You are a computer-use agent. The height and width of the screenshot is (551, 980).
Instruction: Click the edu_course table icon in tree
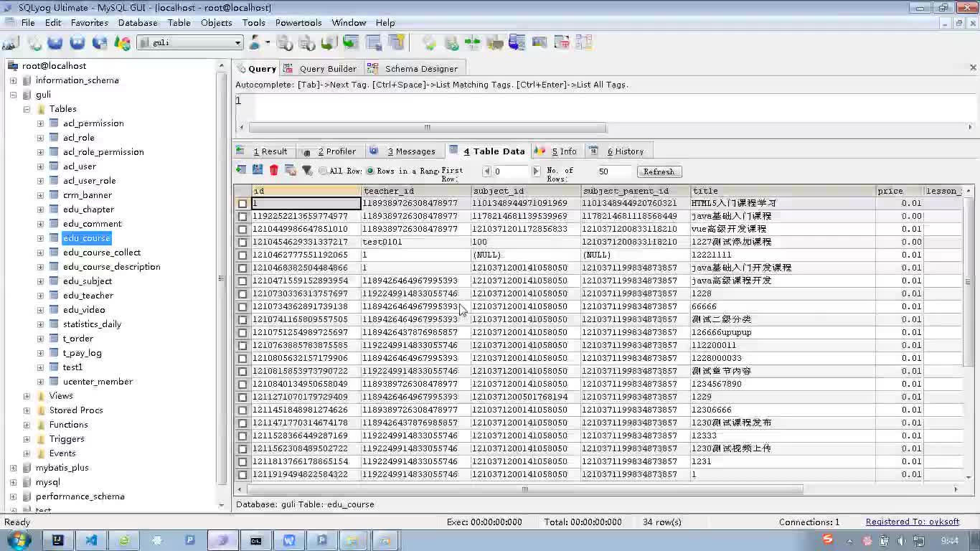coord(54,238)
